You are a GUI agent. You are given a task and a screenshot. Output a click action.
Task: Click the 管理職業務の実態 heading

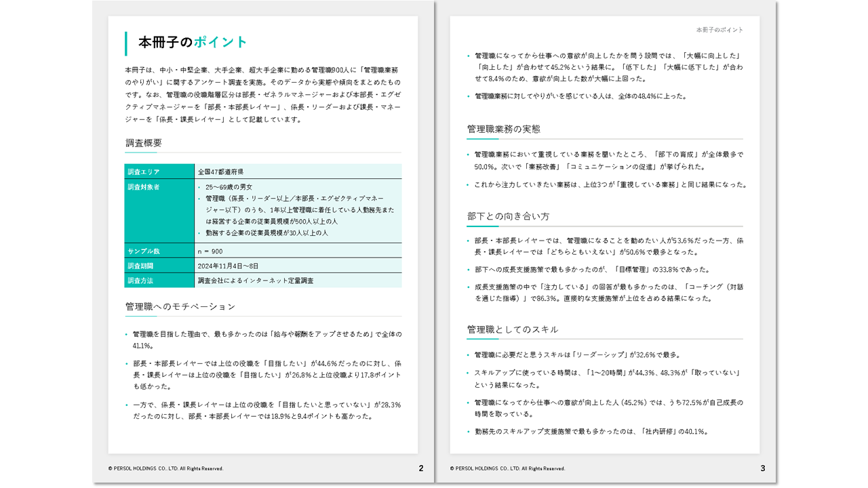[503, 129]
